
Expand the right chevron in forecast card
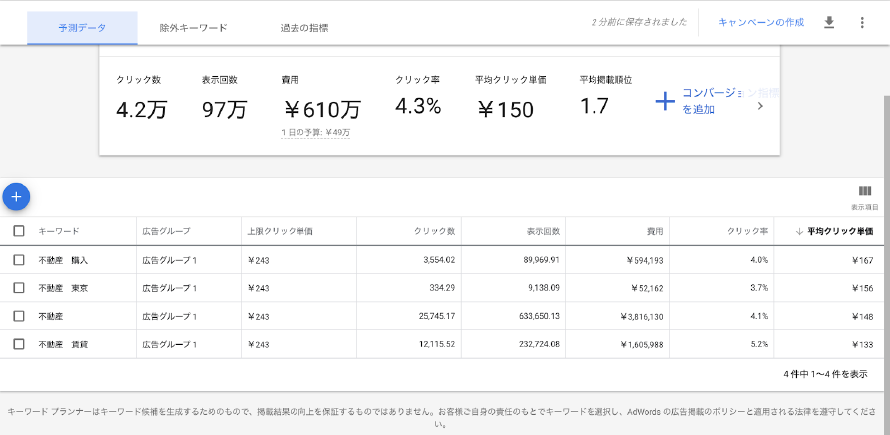pyautogui.click(x=759, y=105)
